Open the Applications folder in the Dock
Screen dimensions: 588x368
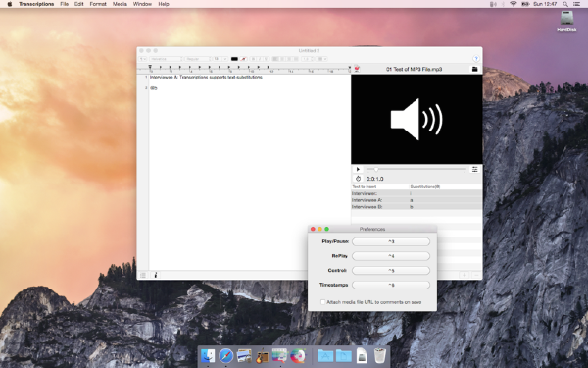pyautogui.click(x=325, y=356)
